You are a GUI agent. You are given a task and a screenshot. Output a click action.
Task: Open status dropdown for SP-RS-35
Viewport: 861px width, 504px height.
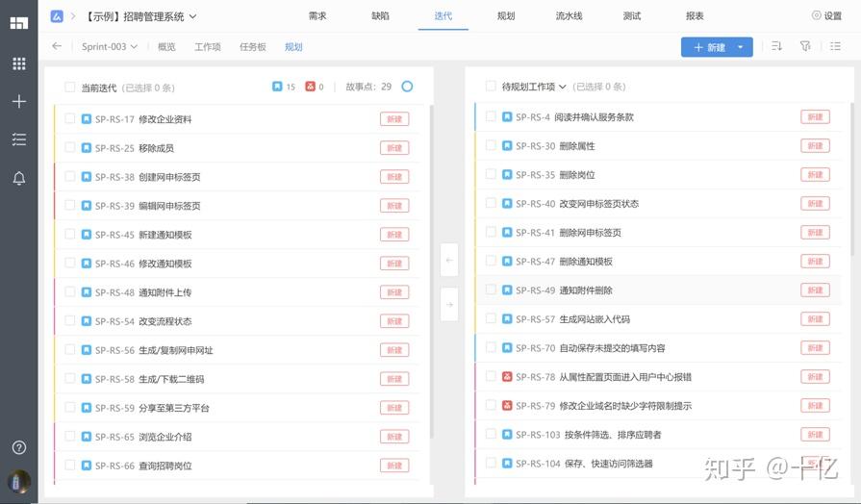(815, 175)
